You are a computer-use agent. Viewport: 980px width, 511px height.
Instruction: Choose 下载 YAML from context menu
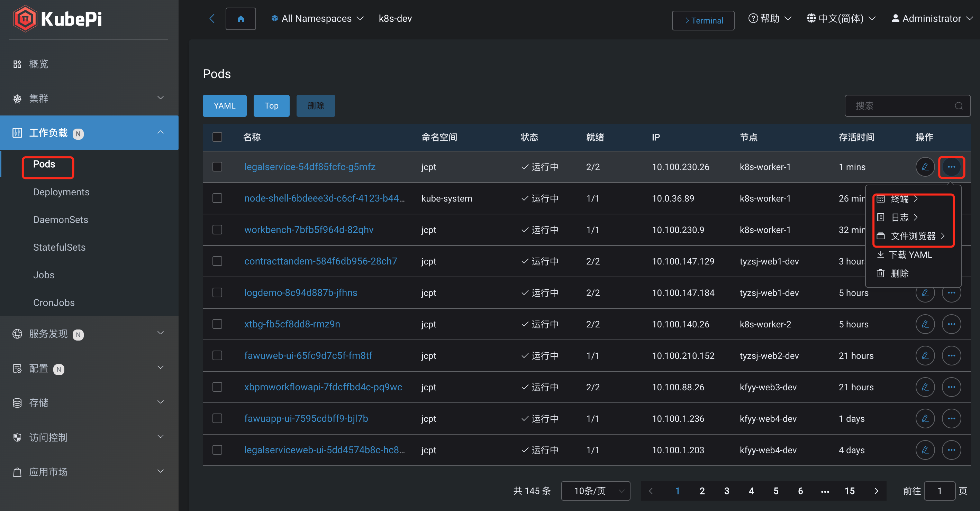click(x=910, y=255)
